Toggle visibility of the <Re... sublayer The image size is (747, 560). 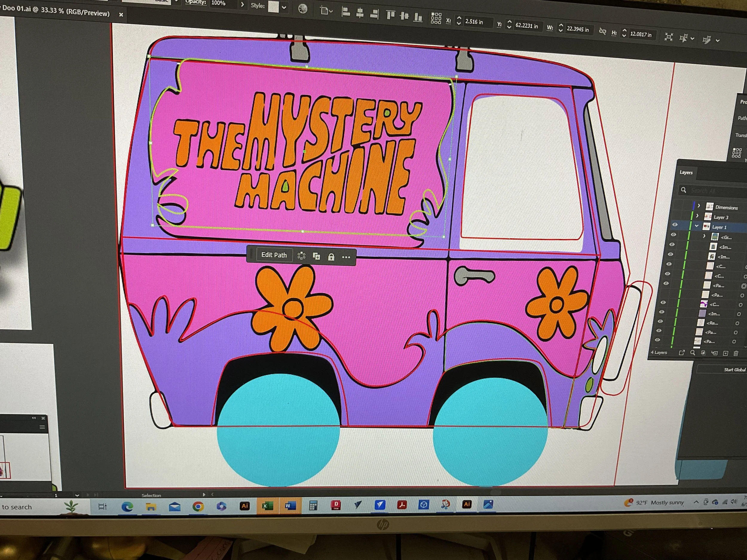tap(660, 321)
